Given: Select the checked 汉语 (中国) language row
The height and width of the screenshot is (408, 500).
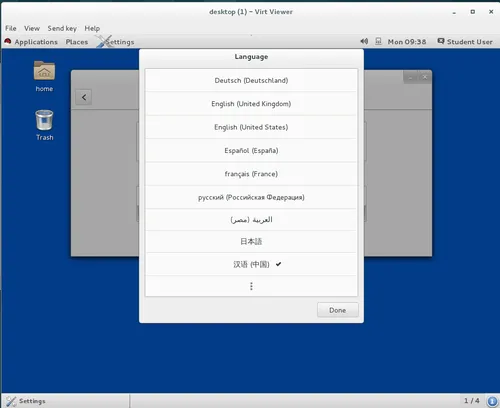Looking at the screenshot, I should (251, 264).
